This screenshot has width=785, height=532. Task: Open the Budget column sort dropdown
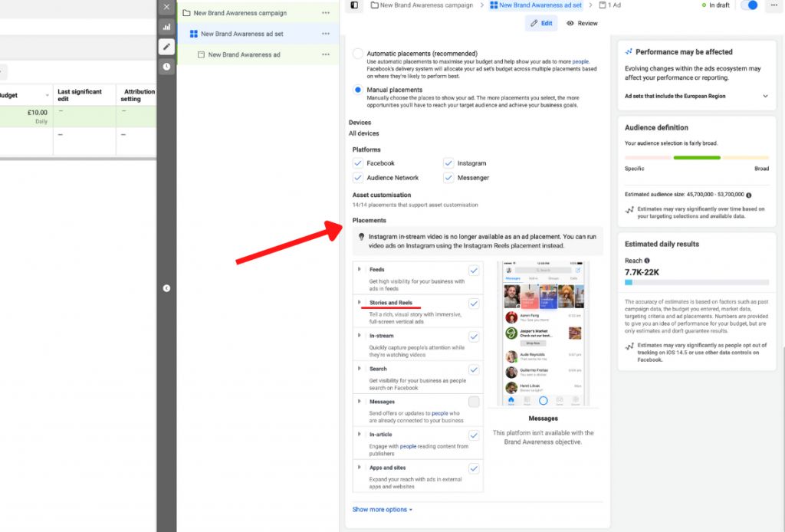click(x=47, y=96)
